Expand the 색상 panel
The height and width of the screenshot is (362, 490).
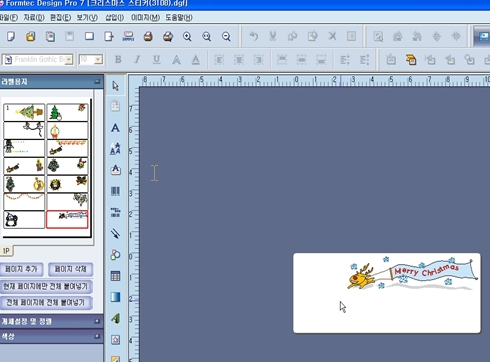[x=51, y=336]
